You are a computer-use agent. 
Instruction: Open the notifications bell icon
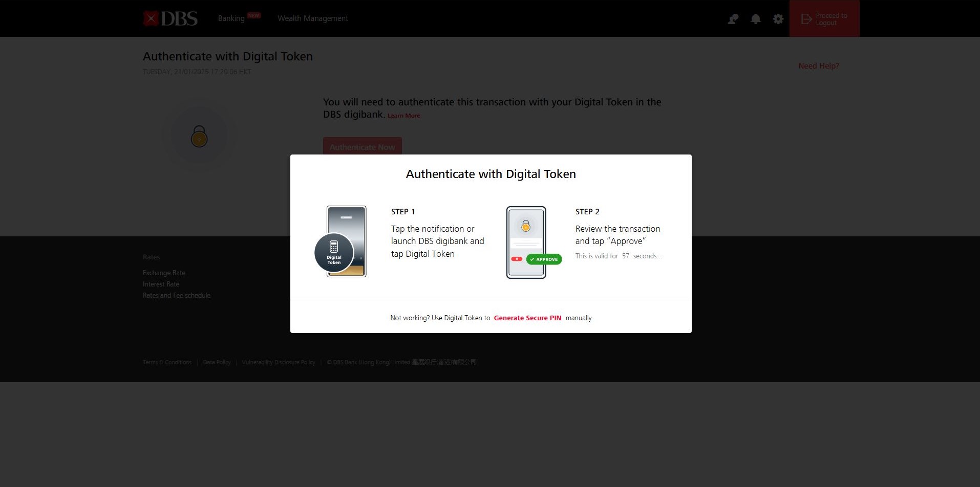(755, 19)
